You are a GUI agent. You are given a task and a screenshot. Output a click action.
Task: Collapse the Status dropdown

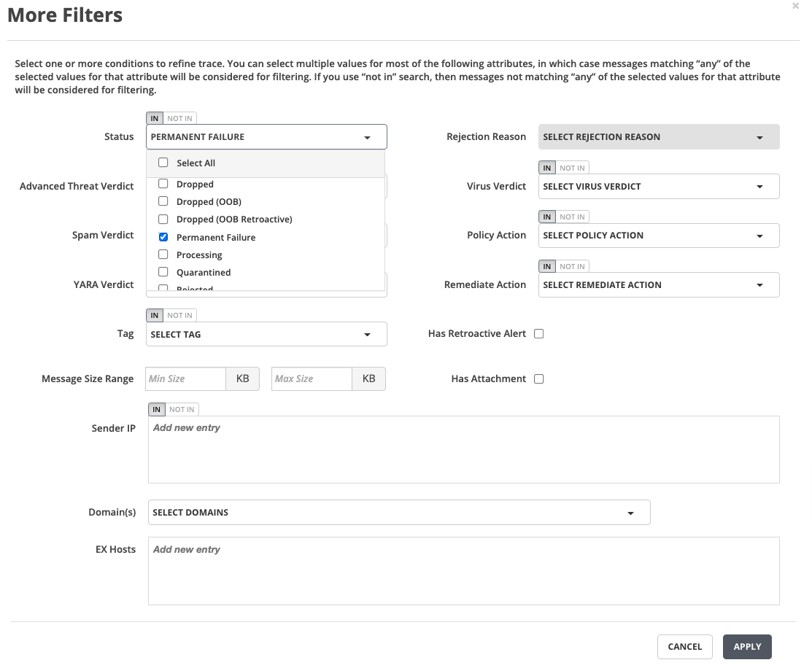pyautogui.click(x=367, y=137)
